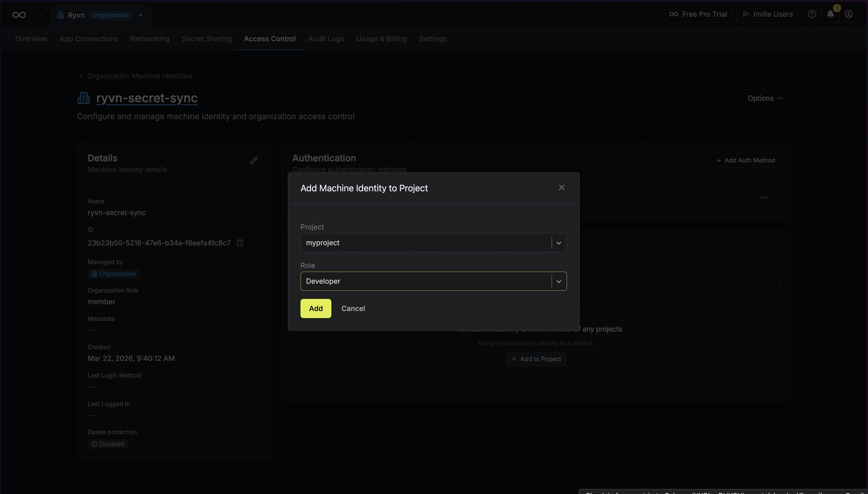This screenshot has height=494, width=868.
Task: Open the Ryvn organization switcher
Action: point(140,15)
